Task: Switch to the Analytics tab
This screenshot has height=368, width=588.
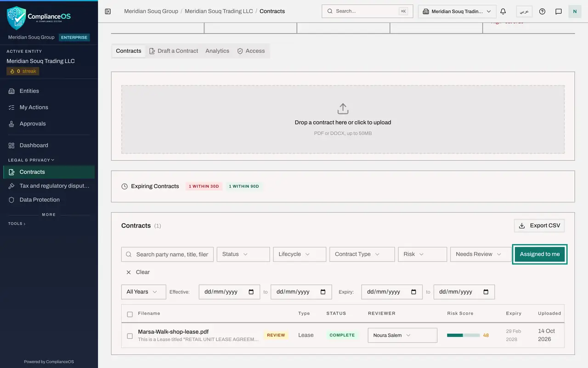Action: (217, 51)
